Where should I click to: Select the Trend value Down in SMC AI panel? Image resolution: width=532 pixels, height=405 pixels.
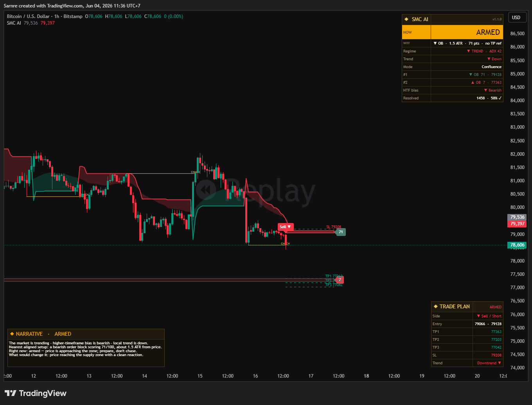[494, 59]
